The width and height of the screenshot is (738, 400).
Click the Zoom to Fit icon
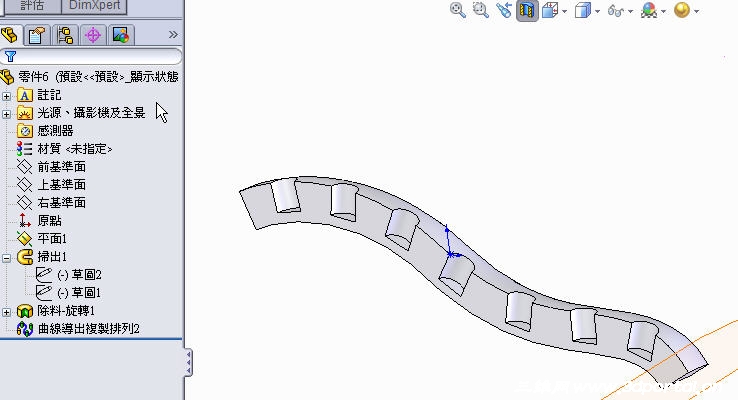pos(457,10)
